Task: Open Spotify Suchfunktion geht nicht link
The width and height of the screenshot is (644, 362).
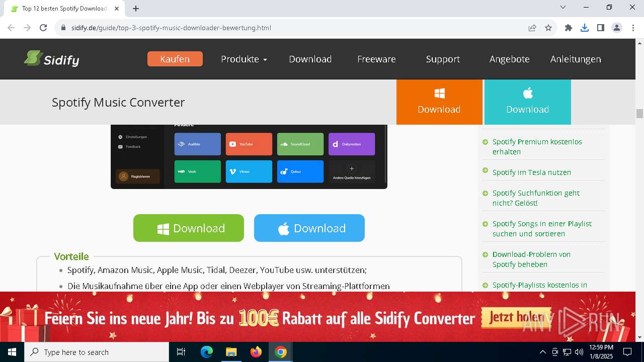Action: 536,198
